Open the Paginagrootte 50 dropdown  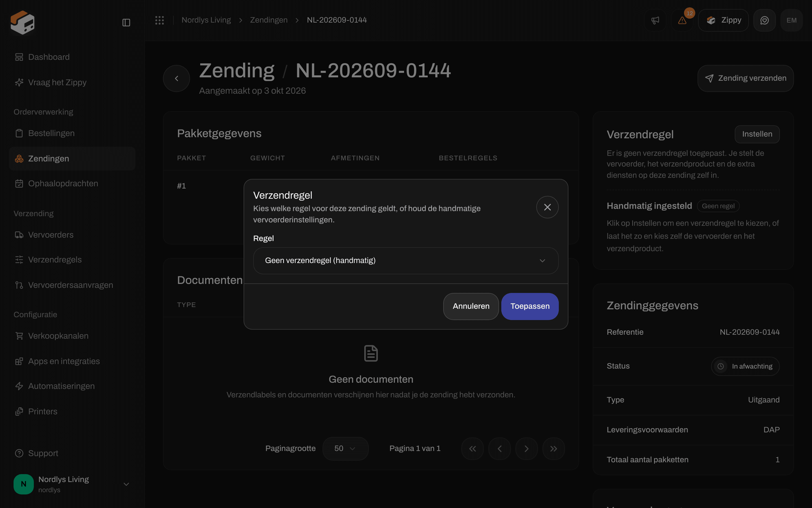[x=345, y=448]
